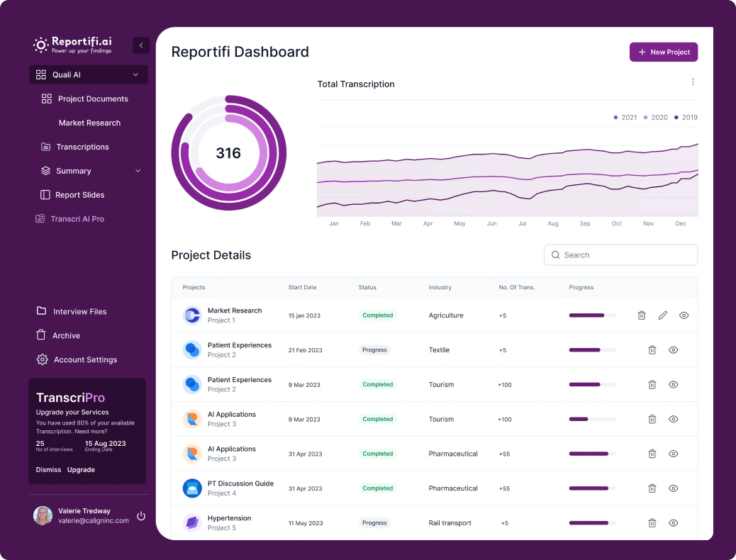Create a project with New Project button
This screenshot has width=736, height=560.
click(x=664, y=52)
